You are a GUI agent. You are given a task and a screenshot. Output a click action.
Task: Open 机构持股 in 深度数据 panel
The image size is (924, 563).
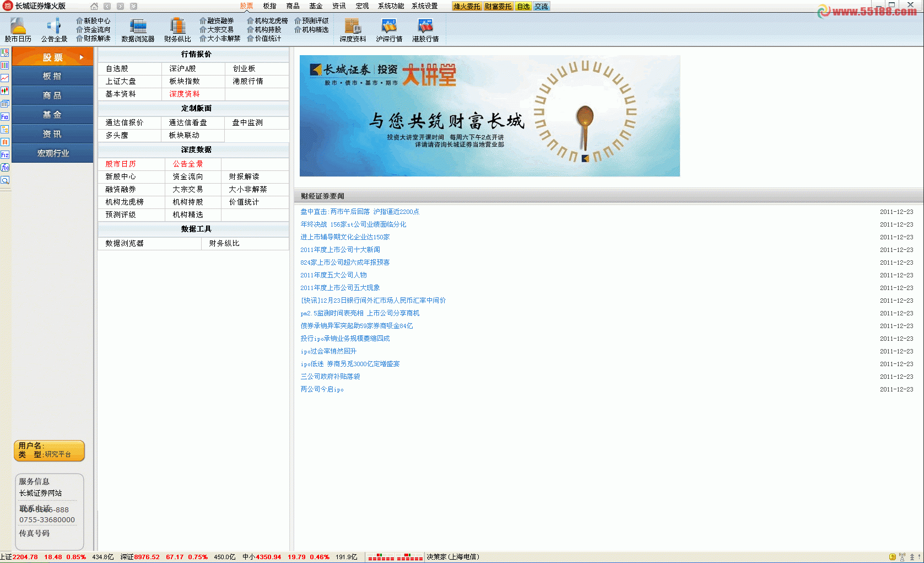(188, 202)
